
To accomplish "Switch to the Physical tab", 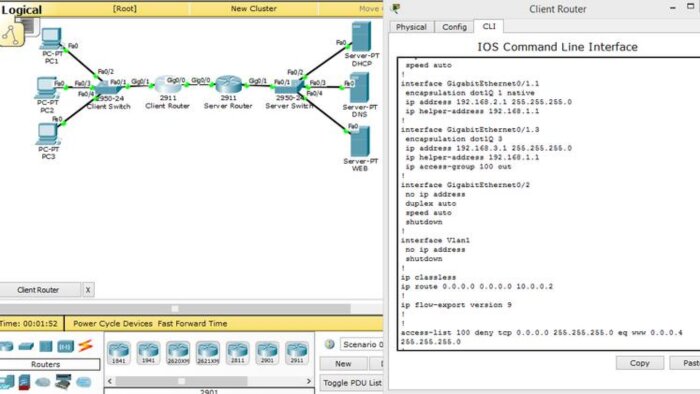I will [x=411, y=27].
